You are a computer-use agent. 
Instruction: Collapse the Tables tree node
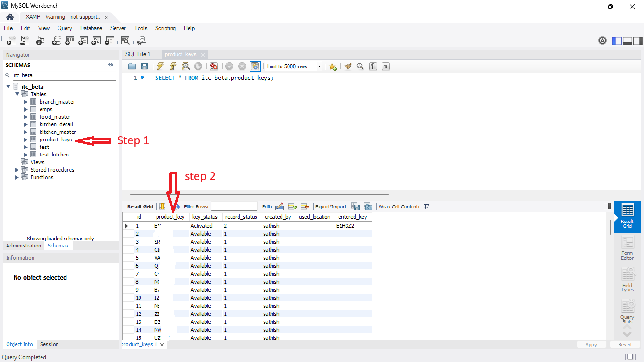[x=17, y=94]
